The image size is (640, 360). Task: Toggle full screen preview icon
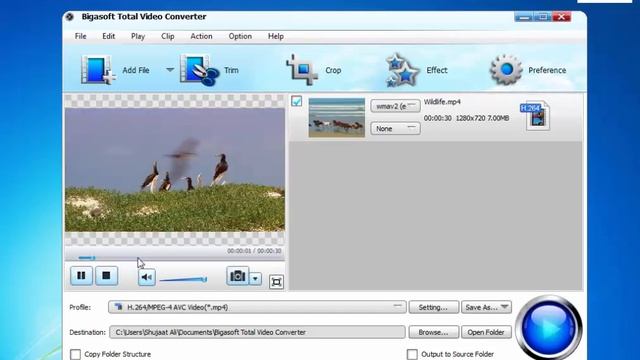276,282
